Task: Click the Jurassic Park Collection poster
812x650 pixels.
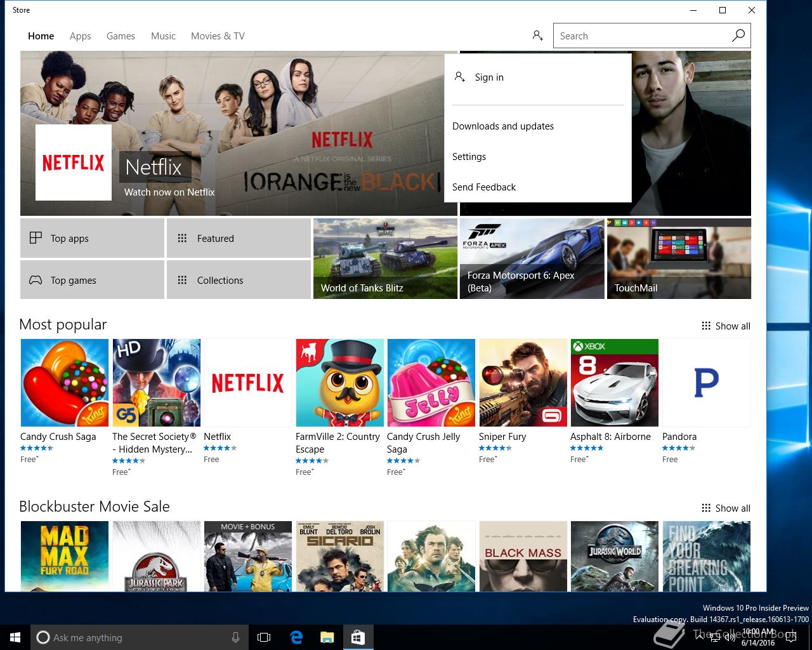Action: click(x=156, y=556)
